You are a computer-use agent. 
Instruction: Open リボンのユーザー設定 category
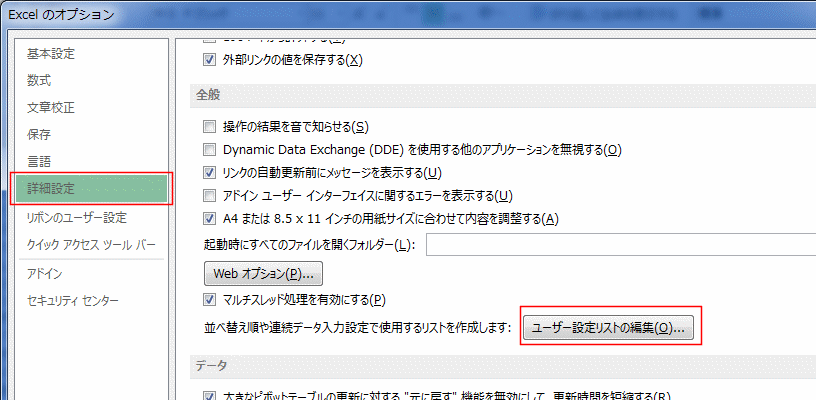[76, 217]
